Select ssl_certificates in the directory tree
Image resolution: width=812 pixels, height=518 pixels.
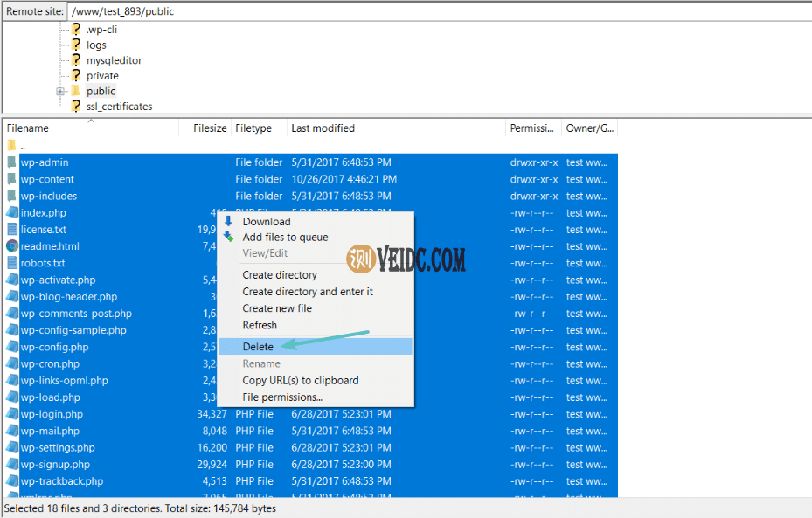(x=119, y=107)
